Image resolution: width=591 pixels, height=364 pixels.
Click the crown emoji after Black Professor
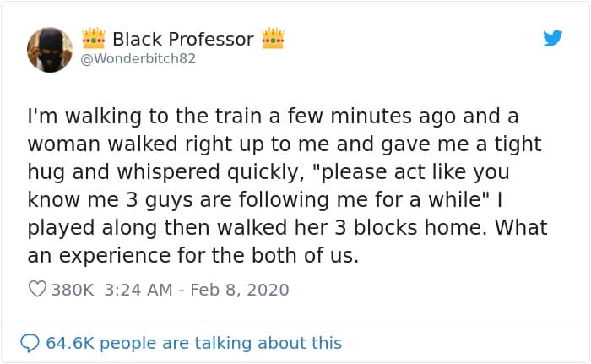(273, 39)
